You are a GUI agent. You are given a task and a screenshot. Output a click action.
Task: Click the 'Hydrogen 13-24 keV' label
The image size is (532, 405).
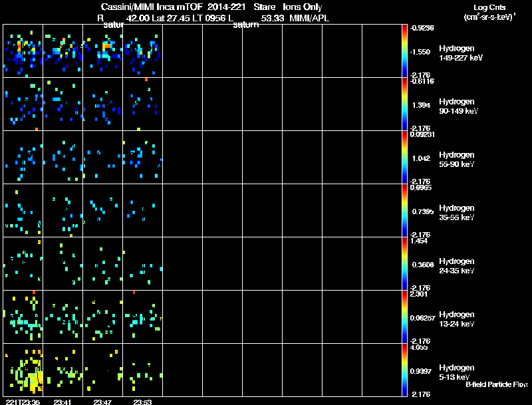pyautogui.click(x=457, y=319)
